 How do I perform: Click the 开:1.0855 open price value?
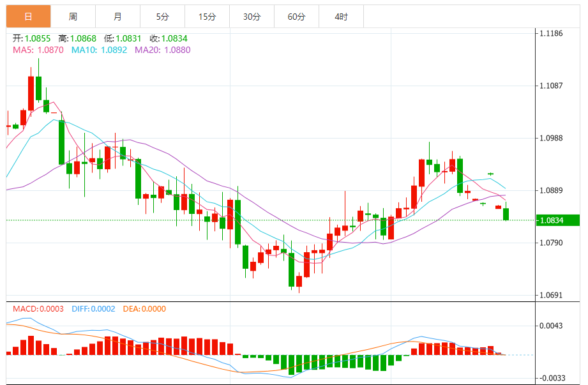pos(31,38)
